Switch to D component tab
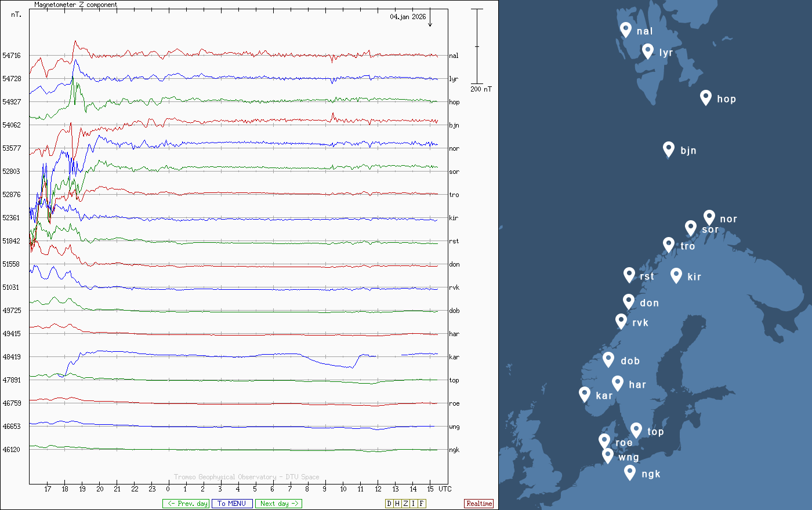 pyautogui.click(x=389, y=504)
